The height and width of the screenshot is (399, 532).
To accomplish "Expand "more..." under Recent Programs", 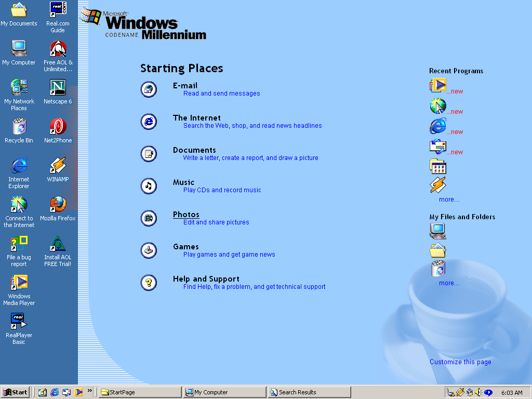I will pos(449,199).
